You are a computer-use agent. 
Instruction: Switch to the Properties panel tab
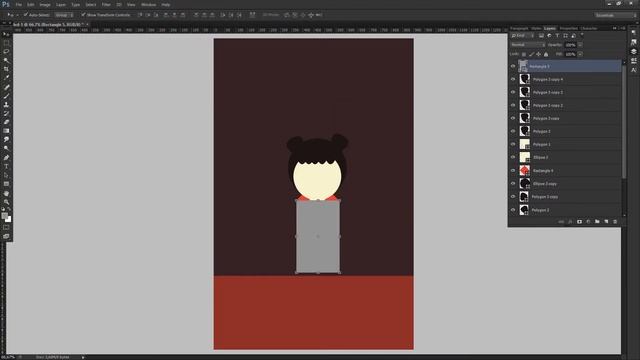pyautogui.click(x=569, y=28)
